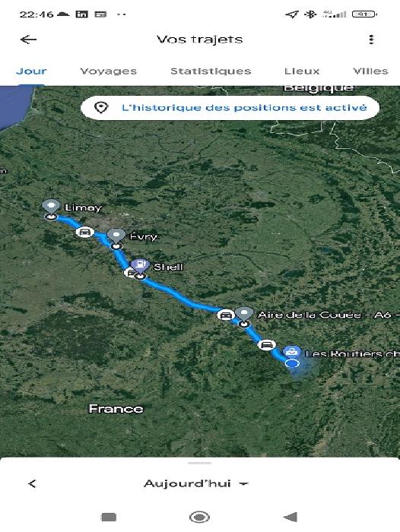Select the Limay location pin

pos(51,206)
